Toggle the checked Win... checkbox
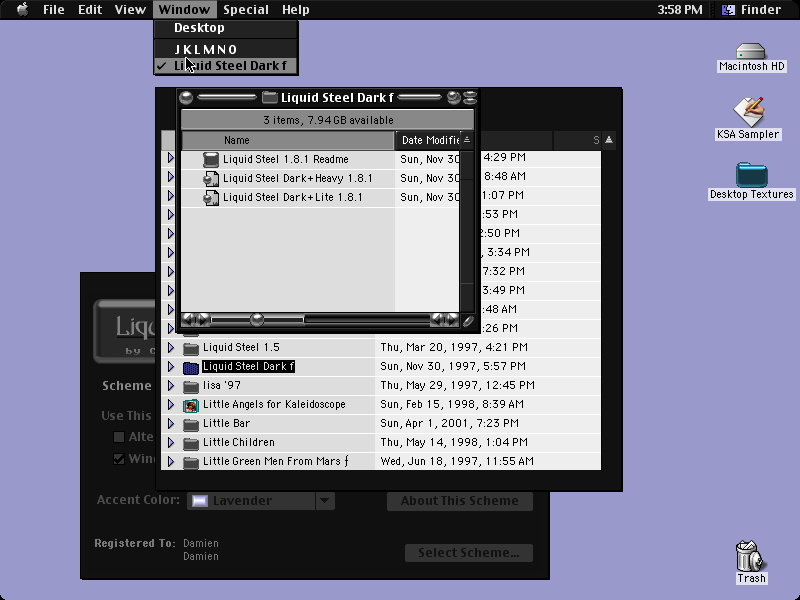 pos(119,459)
